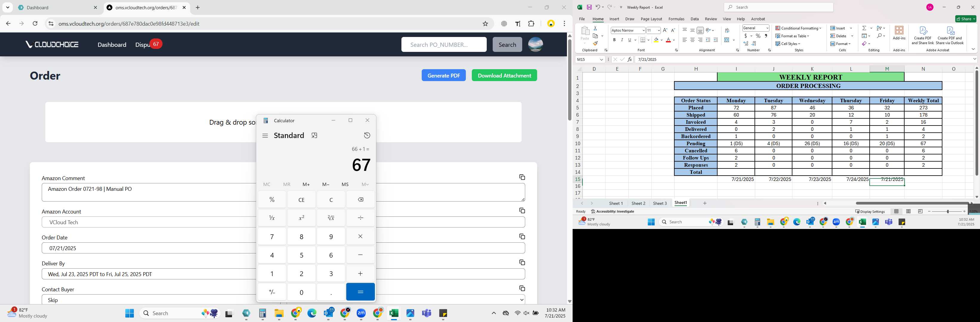The image size is (980, 322).
Task: Open the Chrome extensions puzzle icon
Action: click(x=531, y=24)
